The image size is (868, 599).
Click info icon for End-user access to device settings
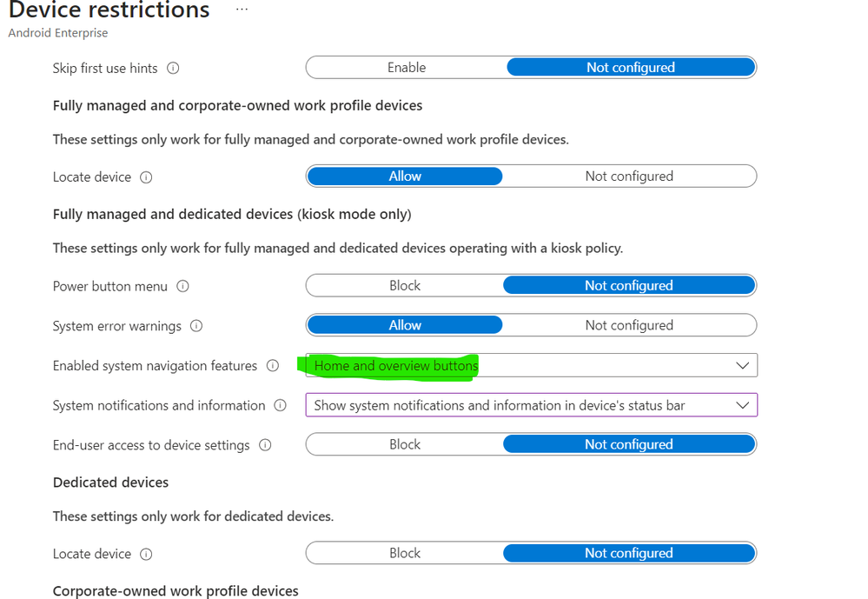(x=265, y=445)
